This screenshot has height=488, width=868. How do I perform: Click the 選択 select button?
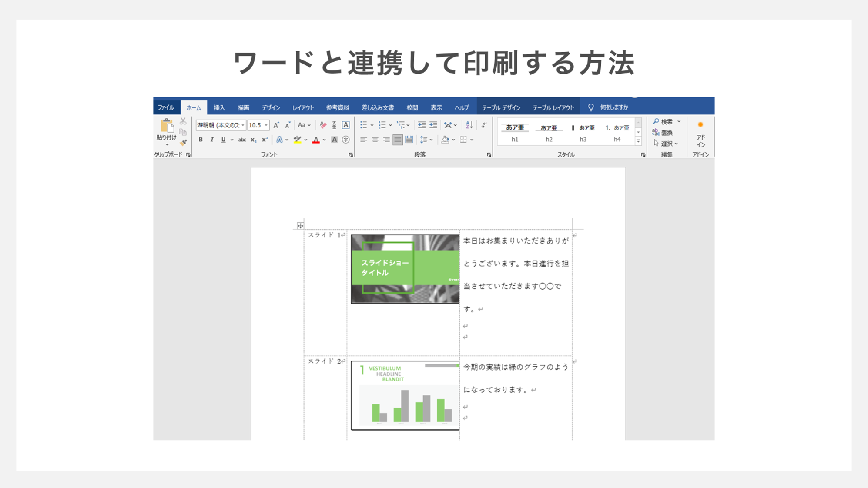(x=666, y=144)
